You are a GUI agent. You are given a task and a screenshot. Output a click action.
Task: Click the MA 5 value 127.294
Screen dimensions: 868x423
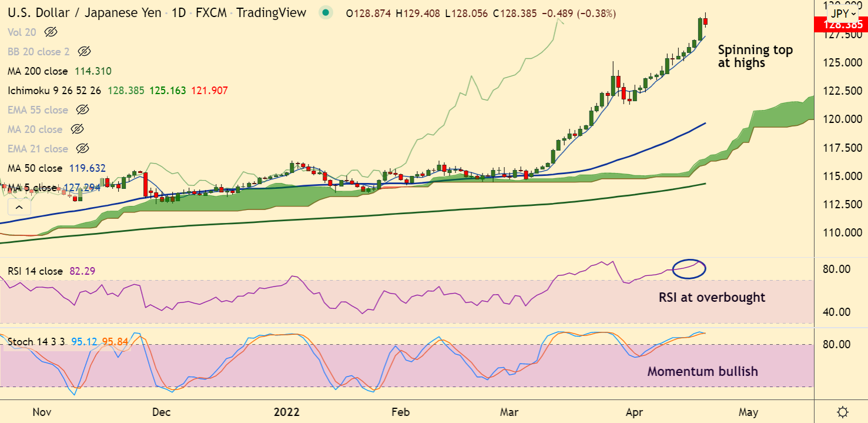pos(81,188)
